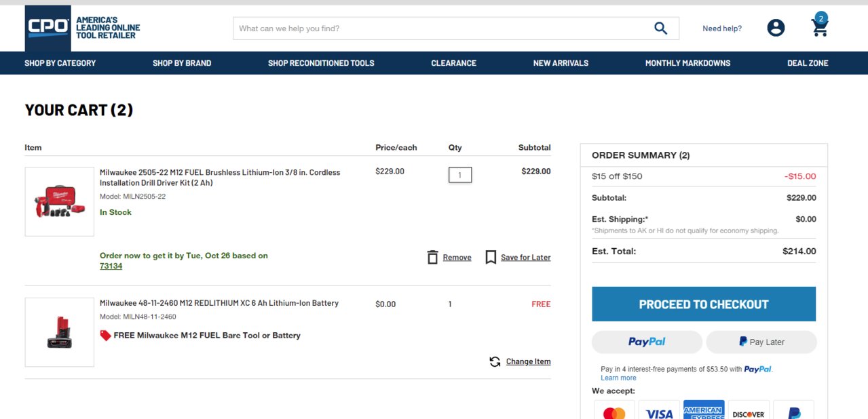
Task: Pay with the PayPal button
Action: 647,342
